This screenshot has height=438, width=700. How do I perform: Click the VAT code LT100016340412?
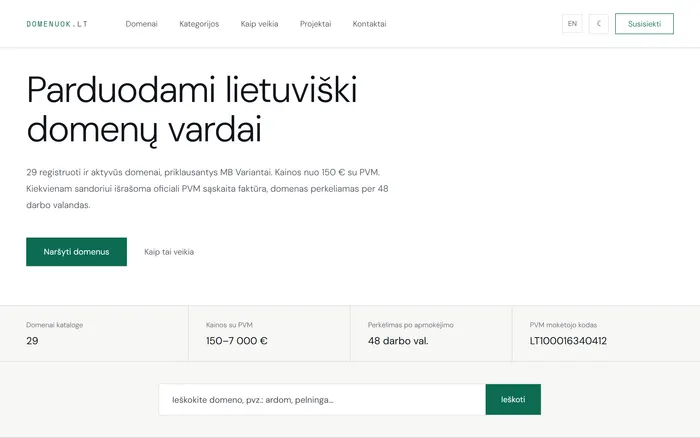[x=568, y=341]
